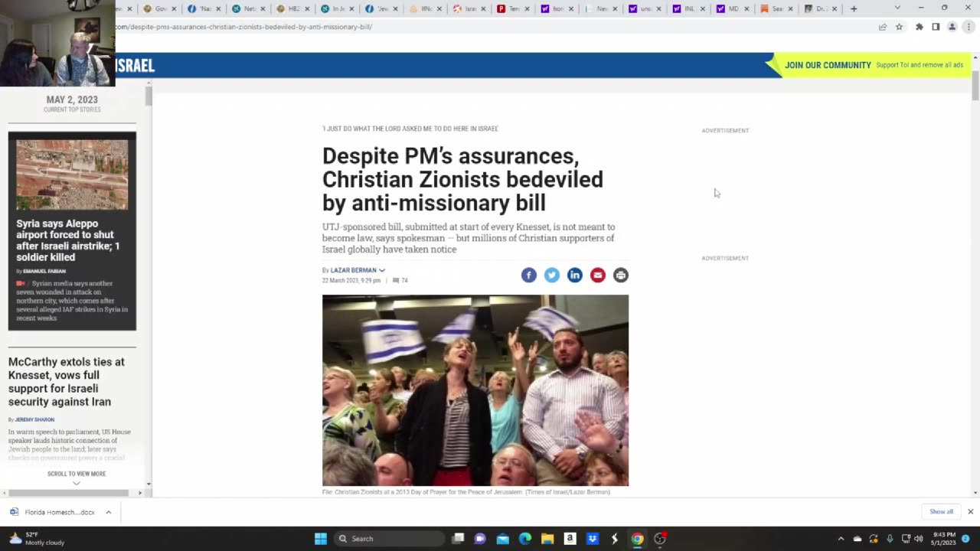Click 'Show all' downloads button
980x551 pixels.
(941, 512)
